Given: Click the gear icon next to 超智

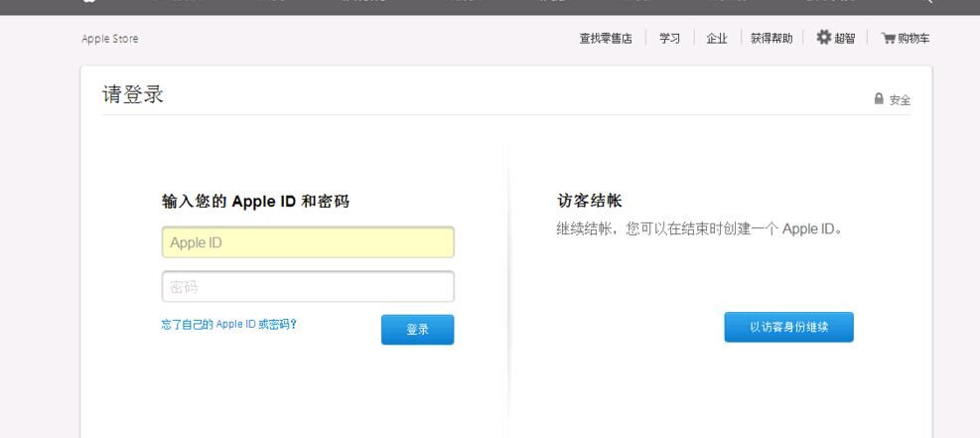Looking at the screenshot, I should coord(824,38).
